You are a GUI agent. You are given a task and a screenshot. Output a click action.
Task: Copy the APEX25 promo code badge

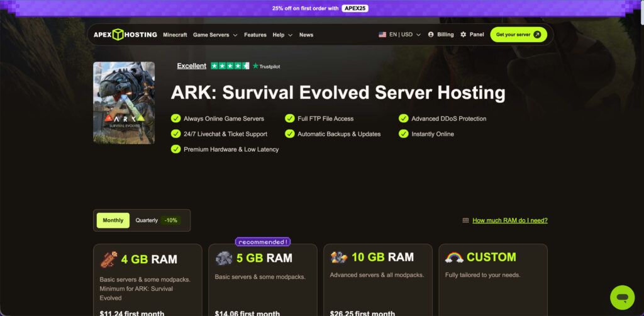pos(355,8)
